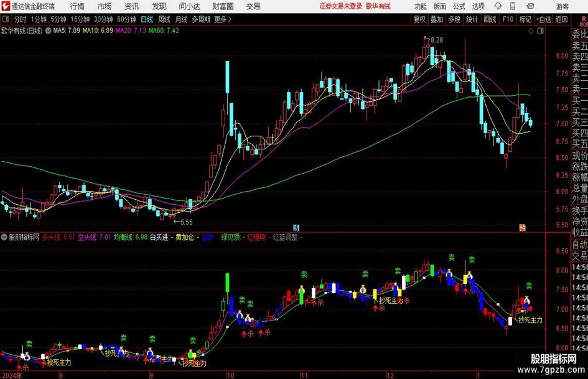588x379 pixels.
Task: Open the 发现 menu
Action: click(159, 6)
